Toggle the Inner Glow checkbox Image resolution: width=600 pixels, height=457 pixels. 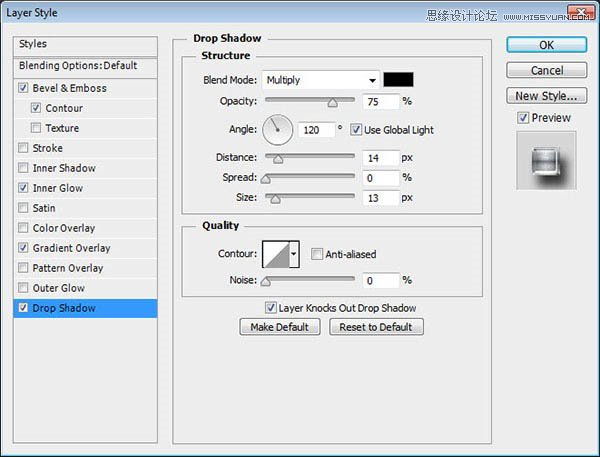23,188
